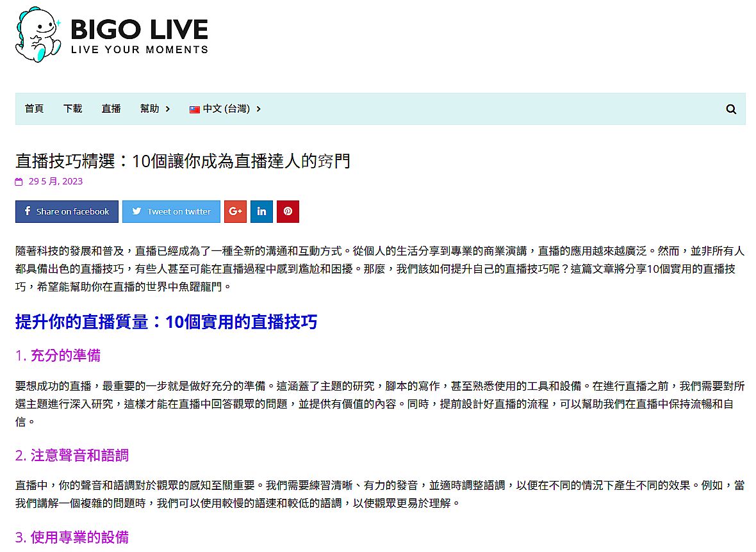Click the article title about 直播技巧精選
Screen dimensions: 756x552
[x=183, y=161]
